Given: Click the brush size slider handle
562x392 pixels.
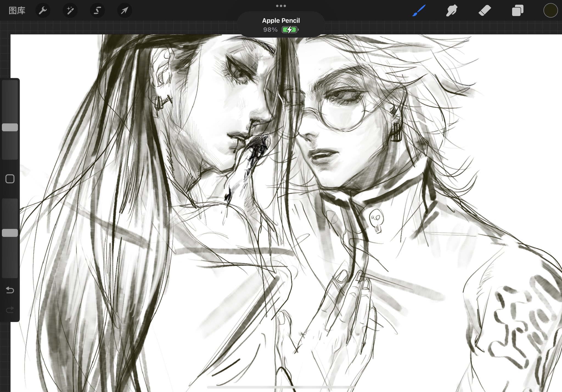Looking at the screenshot, I should click(x=10, y=127).
